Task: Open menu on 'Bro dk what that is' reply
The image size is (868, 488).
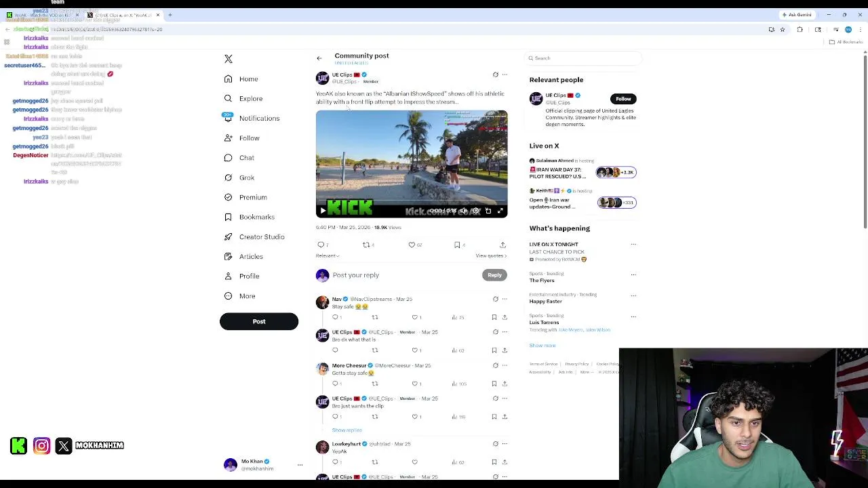Action: 505,332
